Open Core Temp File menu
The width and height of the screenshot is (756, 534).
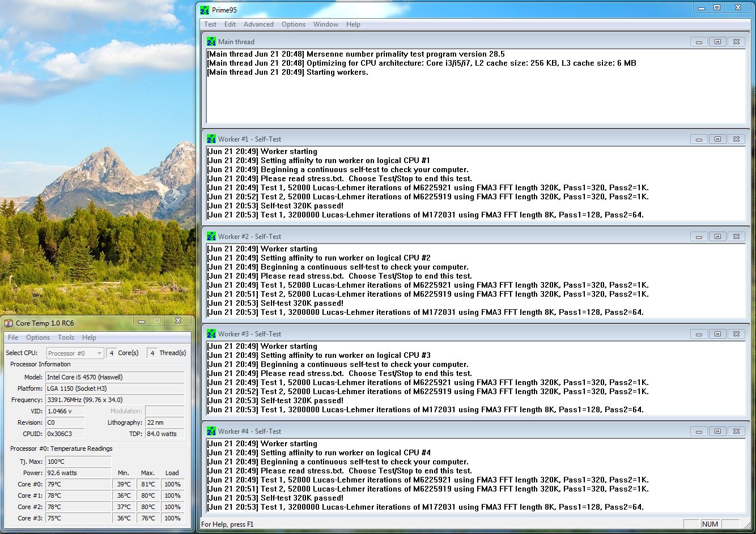13,338
